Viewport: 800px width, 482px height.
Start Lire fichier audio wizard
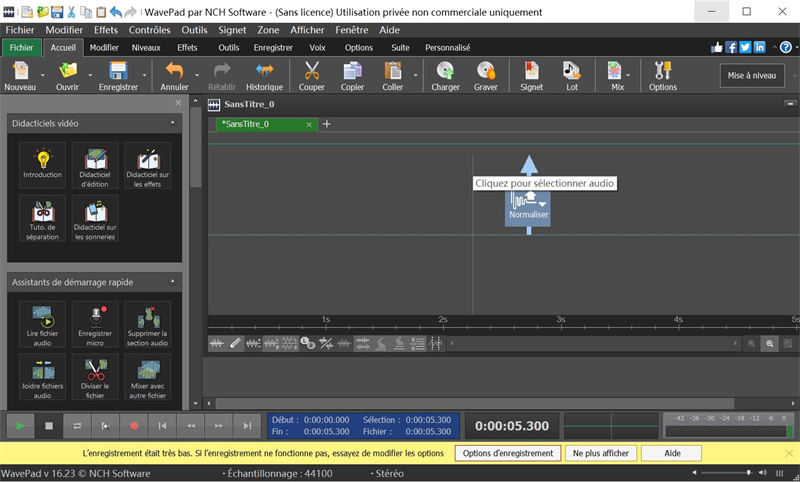click(x=42, y=324)
